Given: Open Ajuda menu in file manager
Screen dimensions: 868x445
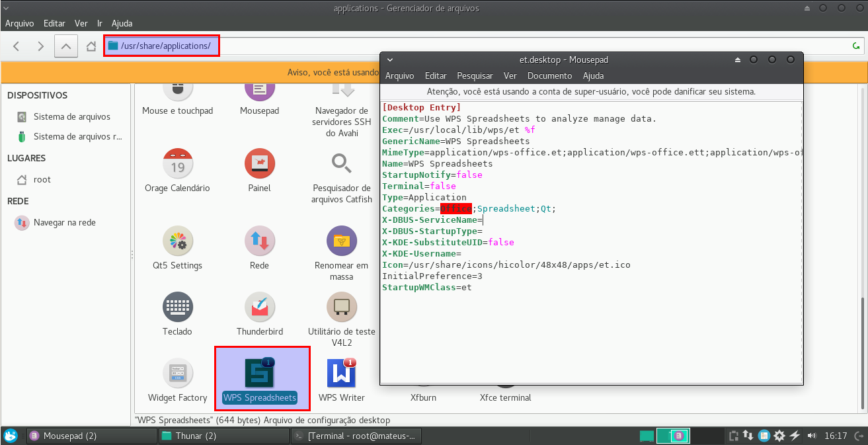Looking at the screenshot, I should point(122,23).
